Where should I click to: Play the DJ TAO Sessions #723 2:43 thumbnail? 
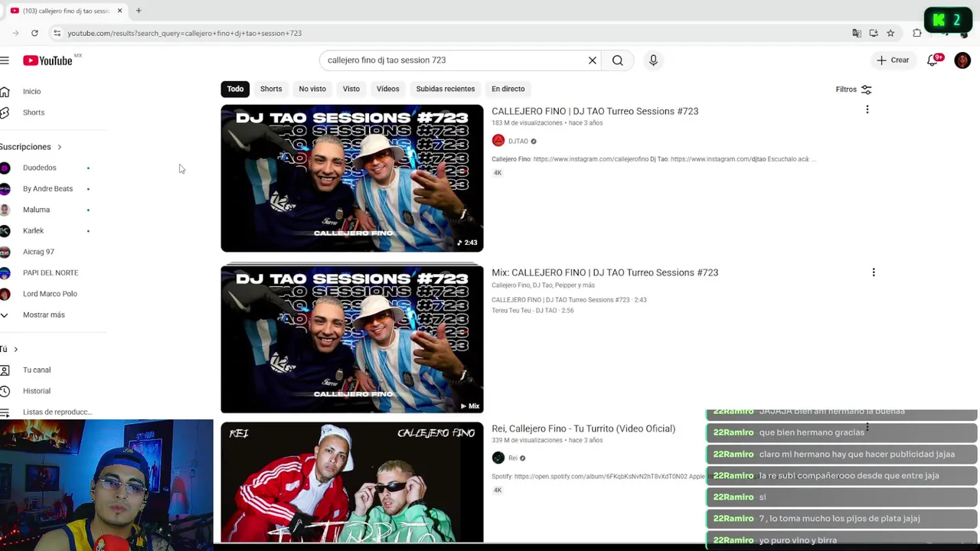(x=352, y=178)
